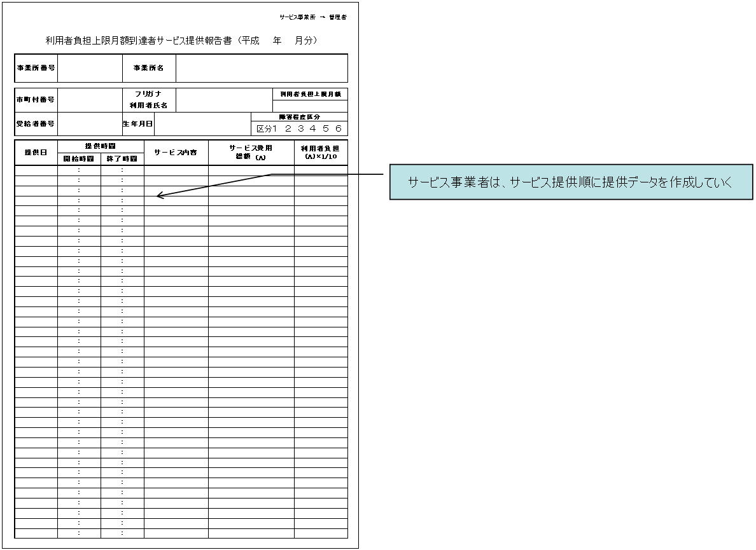The height and width of the screenshot is (550, 756).
Task: Select number 6 in 障害程度区分 row
Action: click(338, 128)
